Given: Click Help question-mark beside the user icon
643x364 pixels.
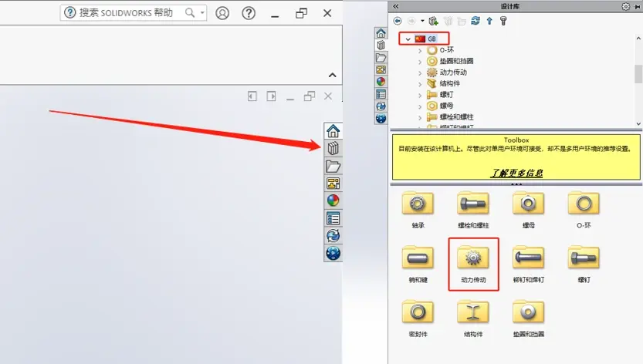Looking at the screenshot, I should pyautogui.click(x=249, y=13).
